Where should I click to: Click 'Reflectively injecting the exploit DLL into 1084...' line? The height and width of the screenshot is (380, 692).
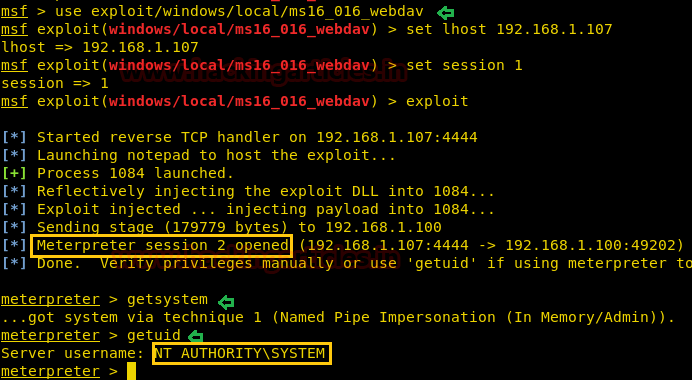point(266,192)
